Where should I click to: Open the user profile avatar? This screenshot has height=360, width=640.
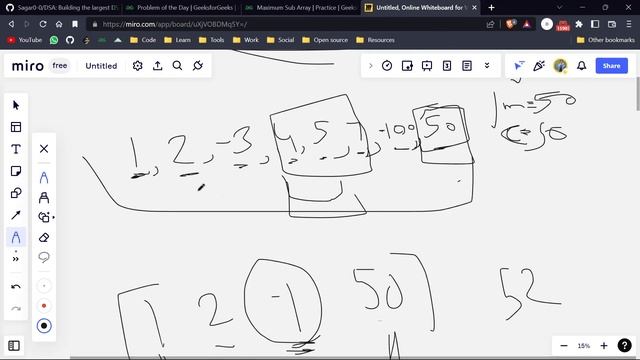pyautogui.click(x=560, y=66)
